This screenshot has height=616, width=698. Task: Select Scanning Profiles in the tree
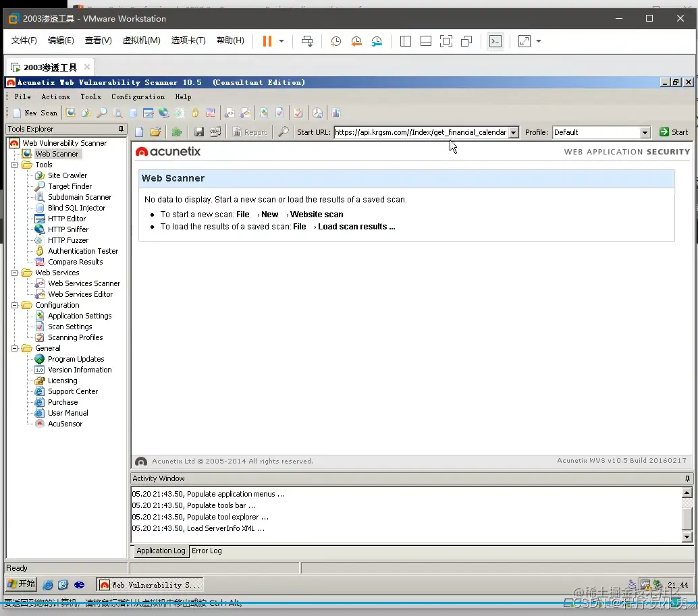pyautogui.click(x=75, y=337)
